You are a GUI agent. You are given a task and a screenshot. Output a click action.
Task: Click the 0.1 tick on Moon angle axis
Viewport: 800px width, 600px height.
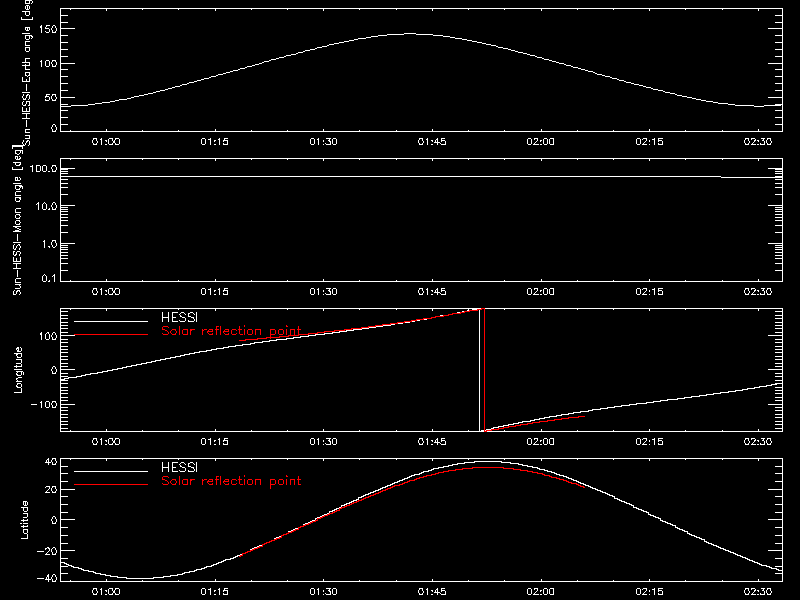coord(49,278)
